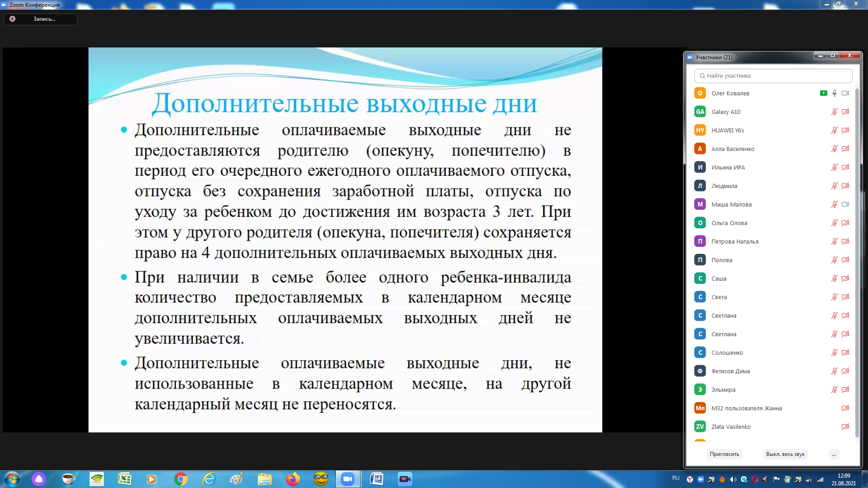The width and height of the screenshot is (868, 488).
Task: Click the screen share indicator next to Олег Ковалев
Action: point(824,93)
